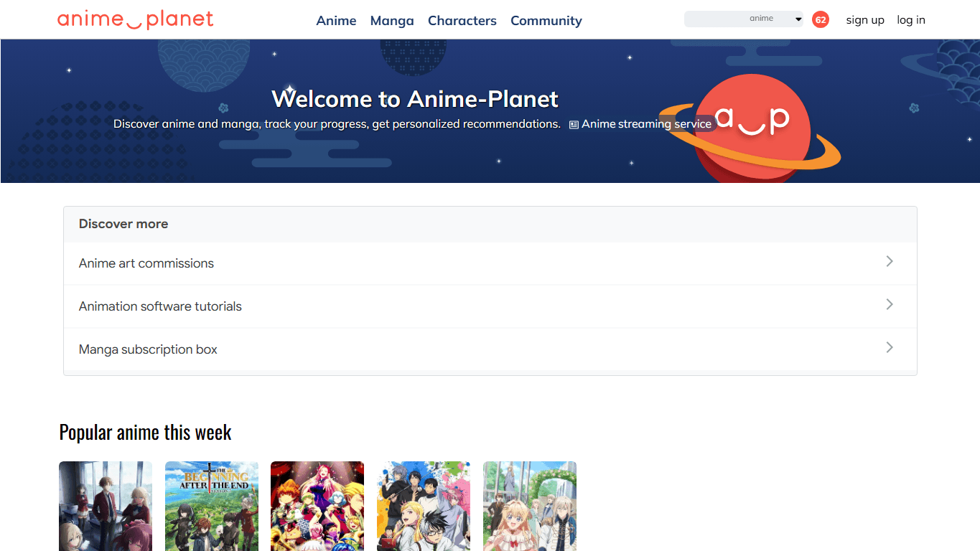Expand chevron for Manga subscription box
Viewport: 980px width, 551px height.
(890, 347)
